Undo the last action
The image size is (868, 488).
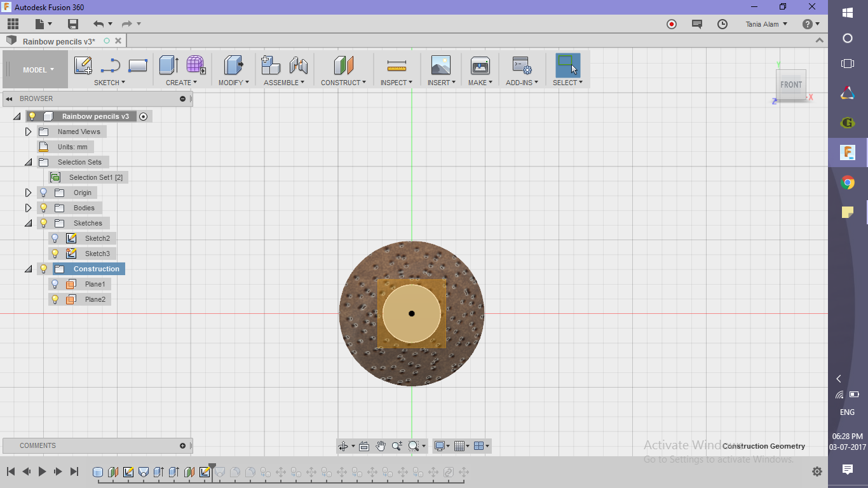coord(98,24)
